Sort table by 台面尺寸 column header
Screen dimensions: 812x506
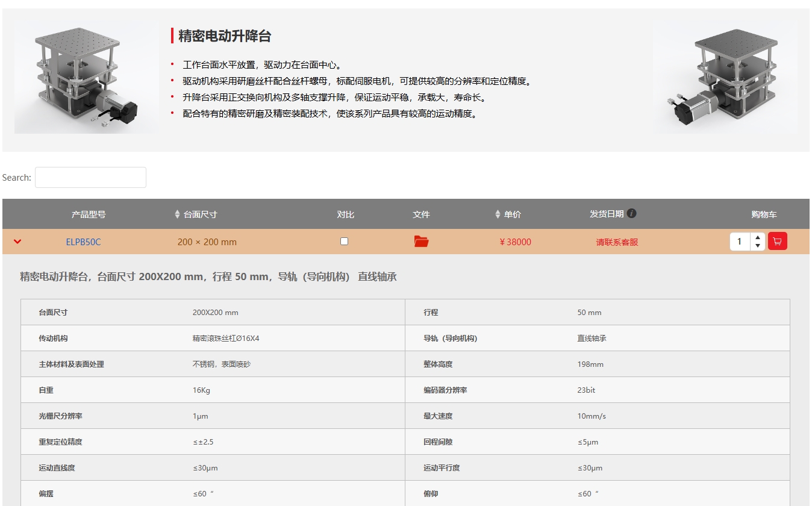pyautogui.click(x=200, y=214)
